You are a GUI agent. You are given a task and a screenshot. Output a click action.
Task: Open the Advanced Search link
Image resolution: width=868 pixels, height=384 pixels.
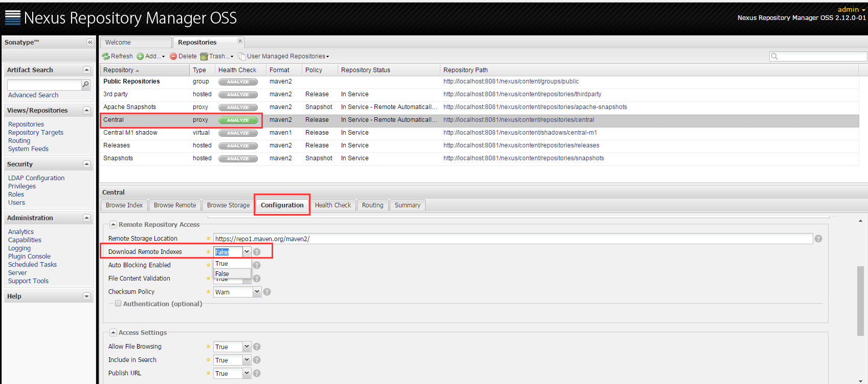click(33, 95)
